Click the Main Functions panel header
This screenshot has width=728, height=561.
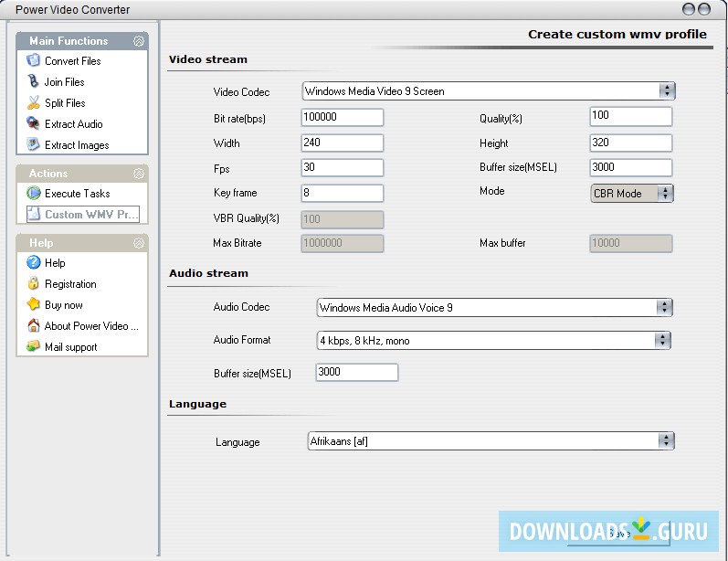point(82,41)
